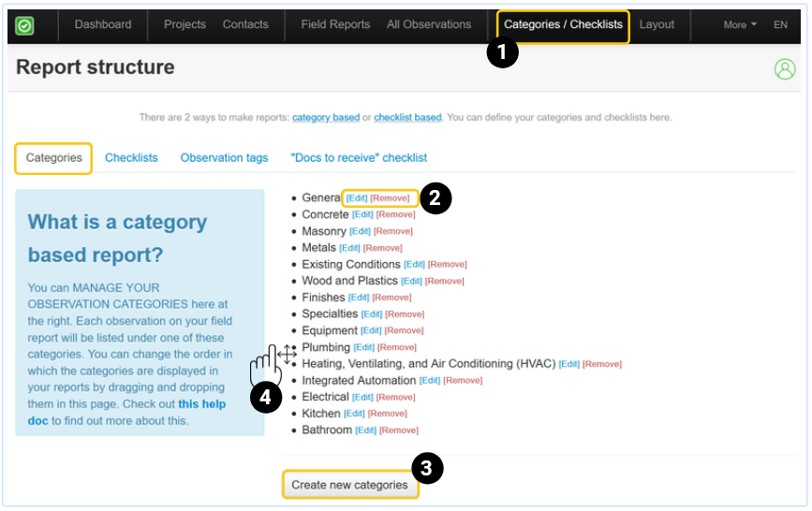This screenshot has height=511, width=812.
Task: Click the Kitchen category name
Action: point(321,414)
